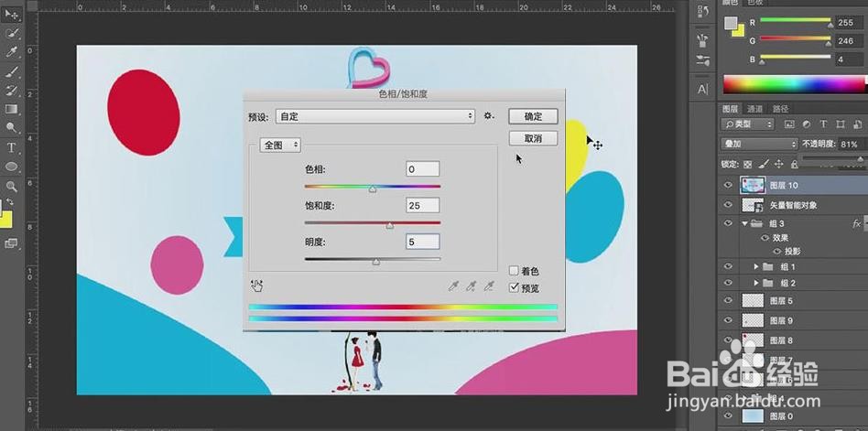Hide the 组 2 group

(x=728, y=283)
